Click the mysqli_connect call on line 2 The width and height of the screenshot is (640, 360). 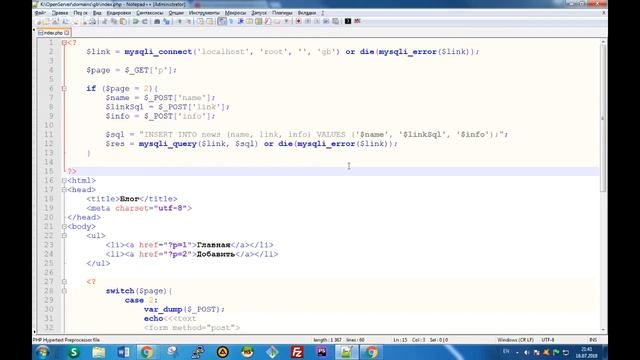pos(158,52)
